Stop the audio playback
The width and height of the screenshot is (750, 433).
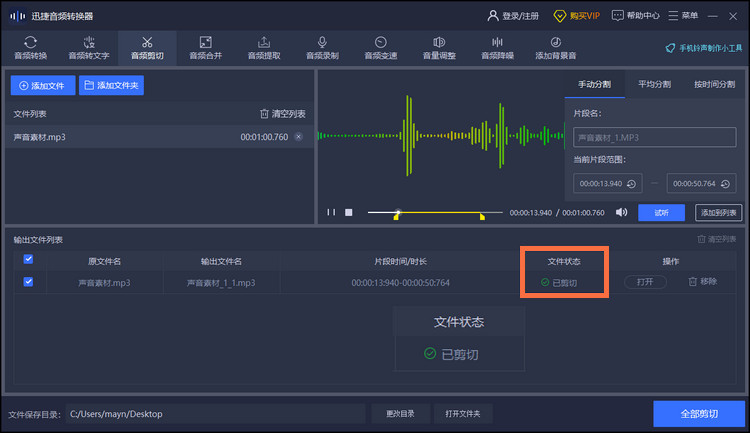[349, 212]
